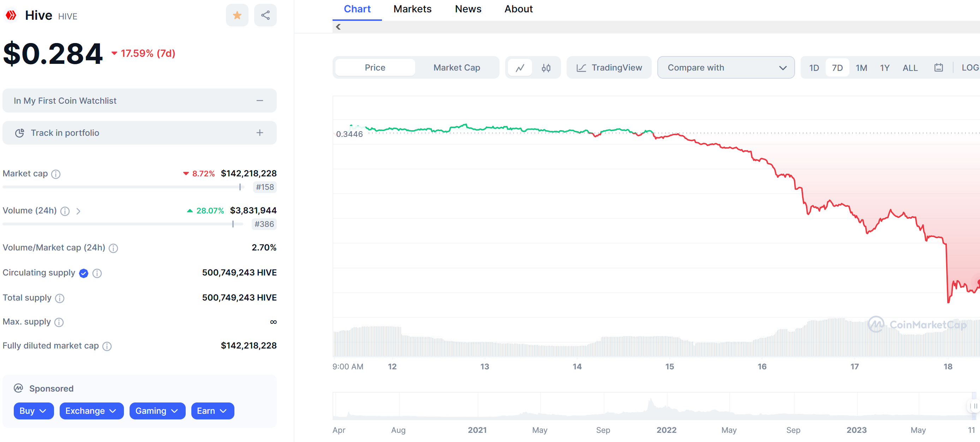This screenshot has height=442, width=980.
Task: Add to portfolio using the plus icon
Action: [260, 133]
